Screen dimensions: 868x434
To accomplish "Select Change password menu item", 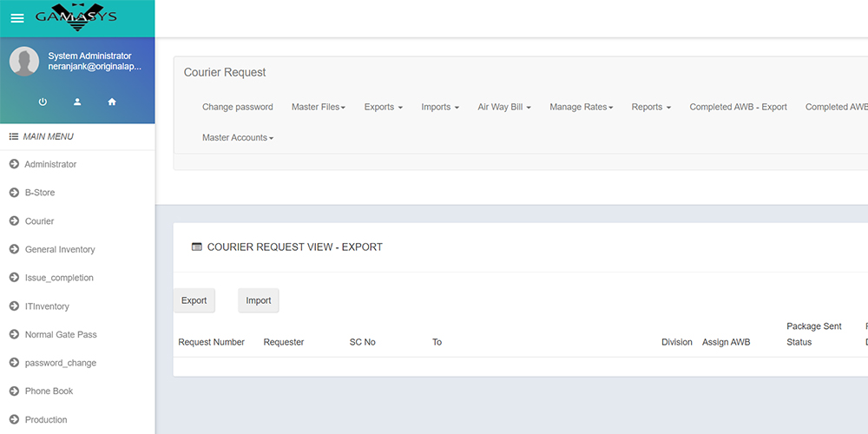I will (x=237, y=108).
